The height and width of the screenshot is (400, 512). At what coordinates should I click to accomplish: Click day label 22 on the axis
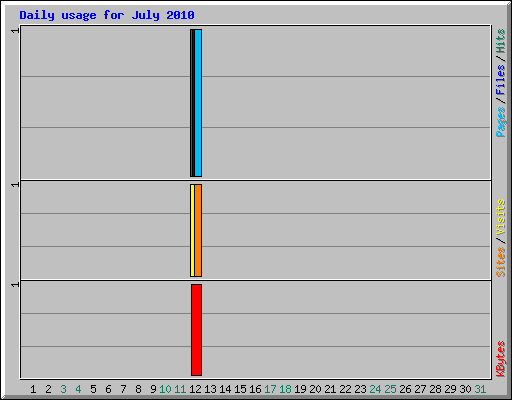[x=345, y=389]
